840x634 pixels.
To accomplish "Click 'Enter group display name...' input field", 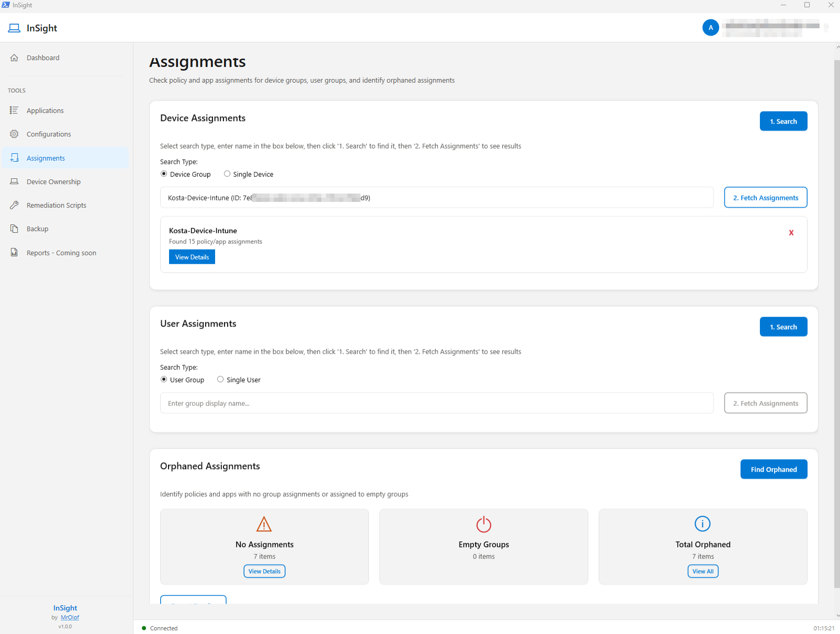I will 437,403.
